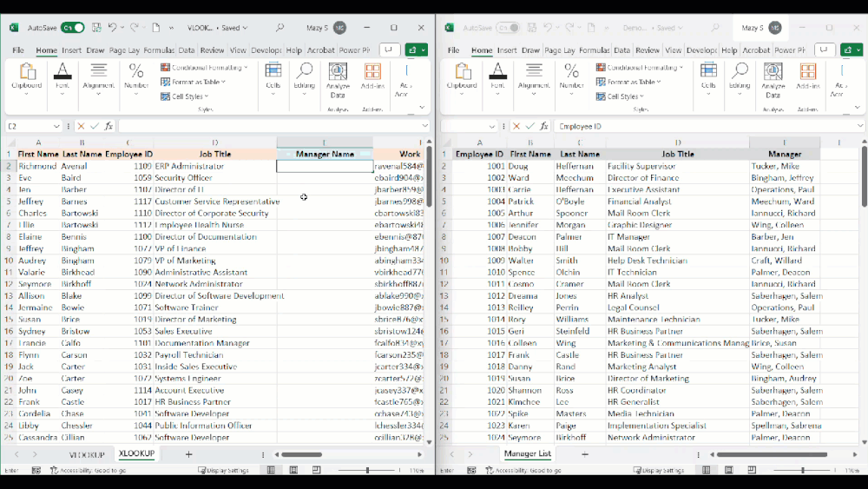Open Alignment group in left window ribbon
The image size is (868, 489).
99,79
